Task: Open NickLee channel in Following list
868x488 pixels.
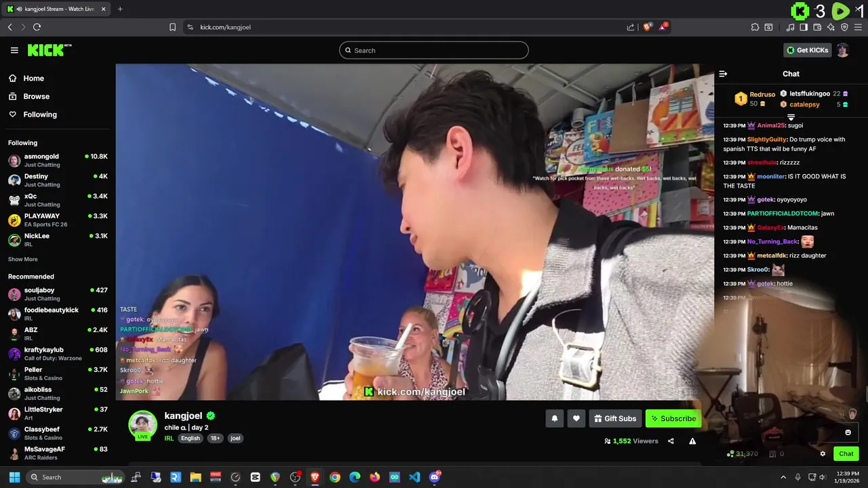Action: click(x=58, y=239)
